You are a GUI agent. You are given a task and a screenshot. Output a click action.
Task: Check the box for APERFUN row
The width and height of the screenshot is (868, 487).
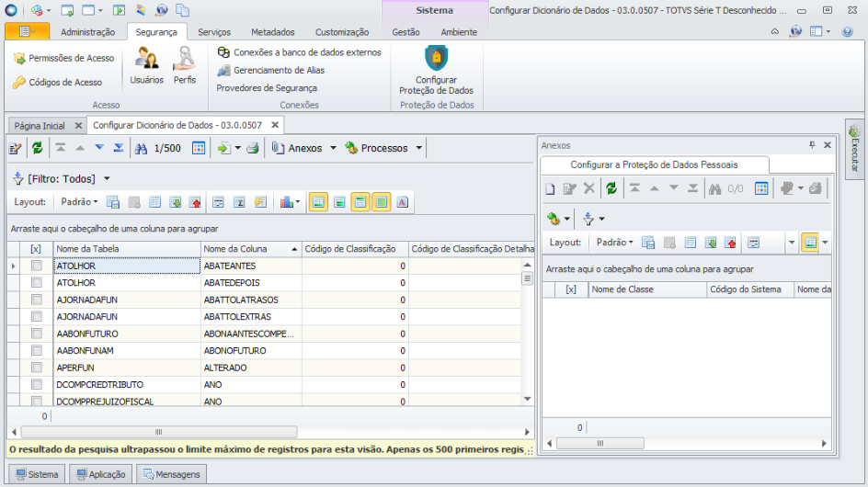pos(37,368)
